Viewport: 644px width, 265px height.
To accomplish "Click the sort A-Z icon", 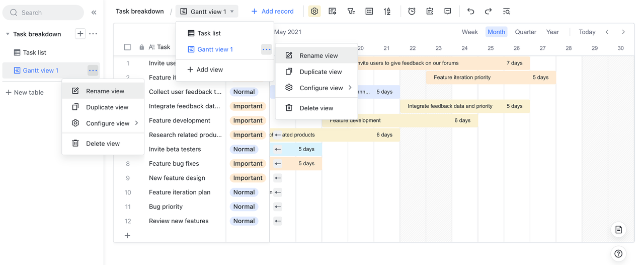I will (x=387, y=11).
